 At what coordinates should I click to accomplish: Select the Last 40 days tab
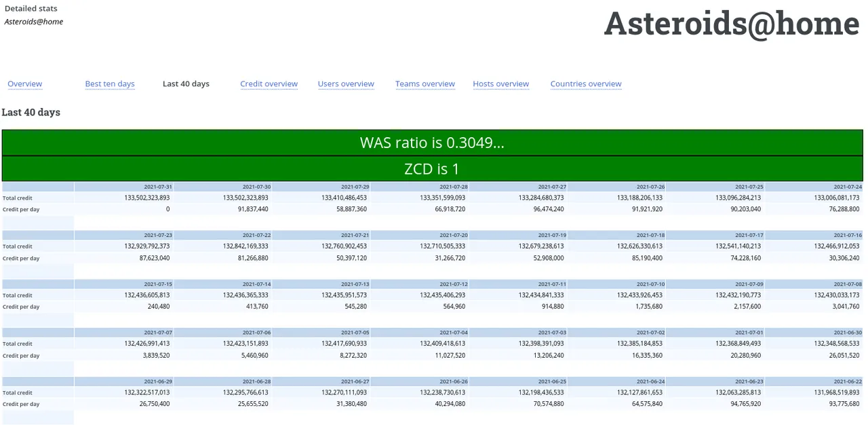[x=186, y=84]
